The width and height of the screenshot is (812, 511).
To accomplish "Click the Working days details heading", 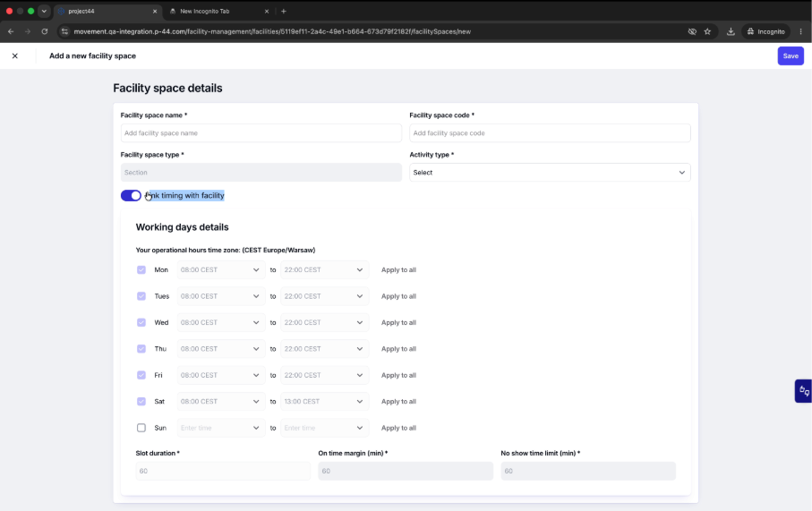I will pos(182,227).
